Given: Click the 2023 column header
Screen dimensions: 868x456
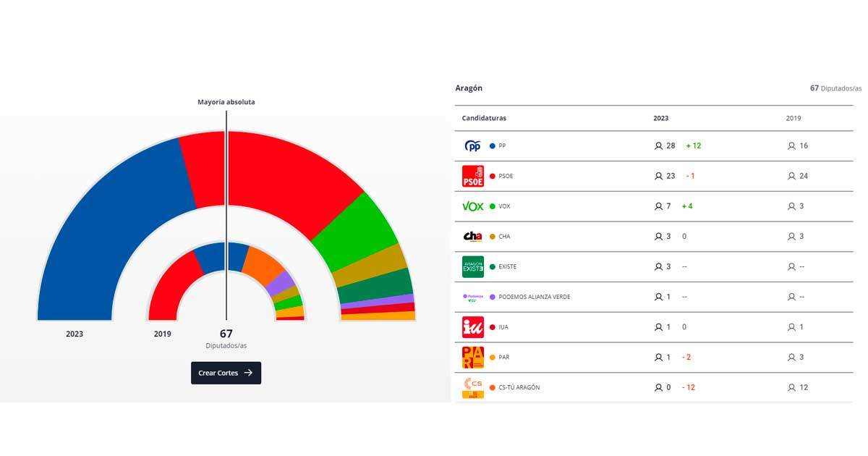Looking at the screenshot, I should 661,118.
